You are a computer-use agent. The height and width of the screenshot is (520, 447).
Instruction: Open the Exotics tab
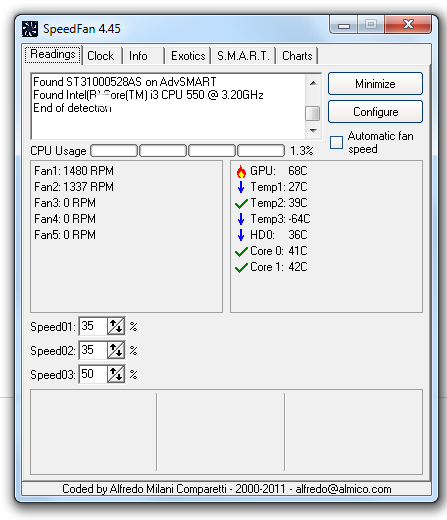[188, 56]
